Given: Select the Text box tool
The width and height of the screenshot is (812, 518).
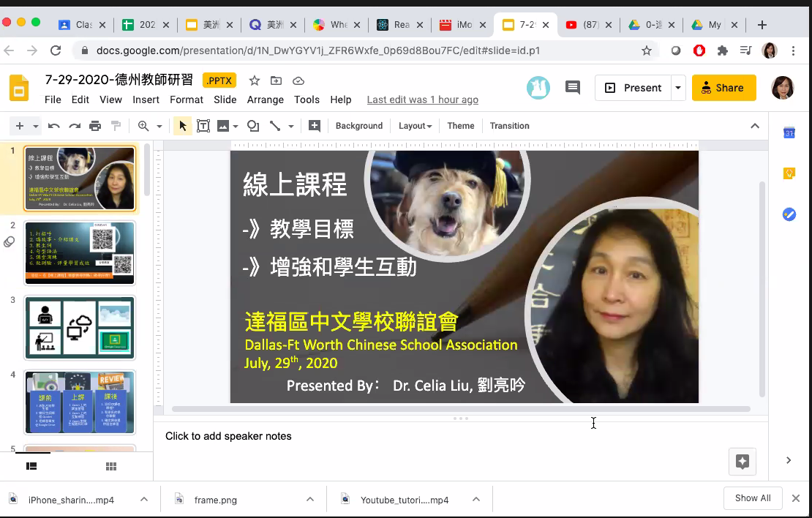Looking at the screenshot, I should [x=203, y=125].
